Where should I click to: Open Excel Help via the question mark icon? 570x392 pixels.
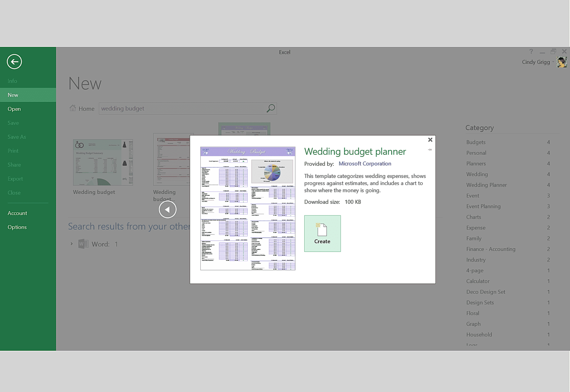pyautogui.click(x=530, y=52)
